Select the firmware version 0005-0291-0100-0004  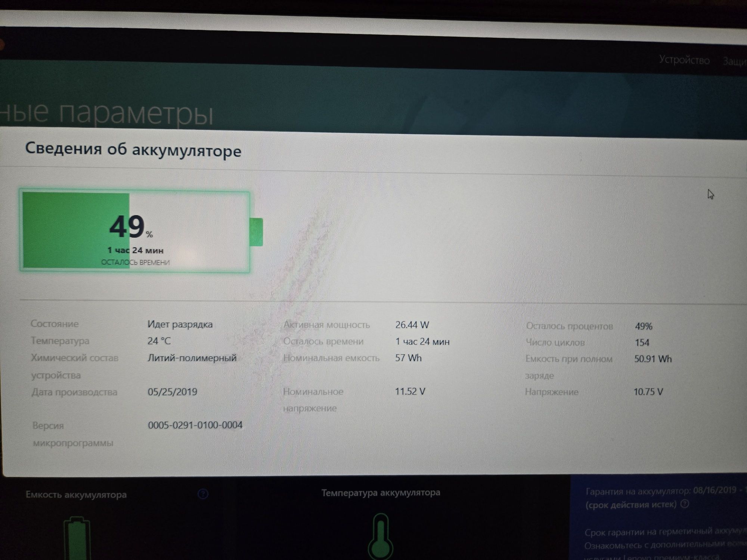[x=195, y=425]
